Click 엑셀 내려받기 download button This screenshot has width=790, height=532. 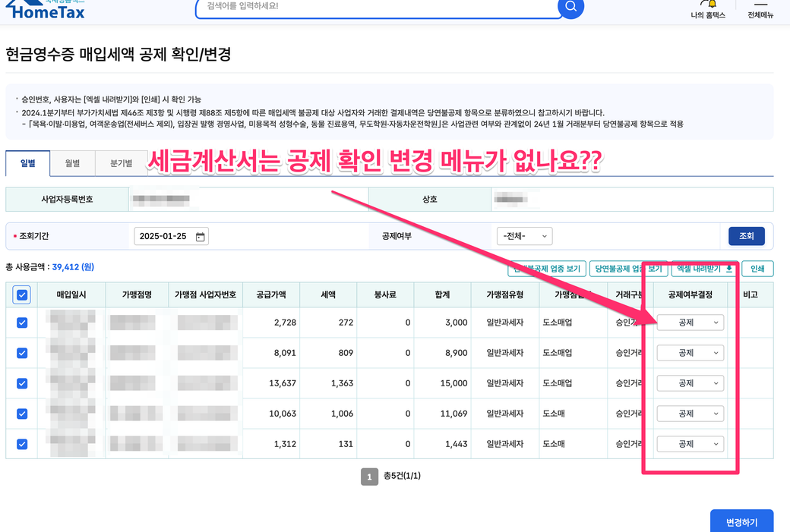(705, 269)
